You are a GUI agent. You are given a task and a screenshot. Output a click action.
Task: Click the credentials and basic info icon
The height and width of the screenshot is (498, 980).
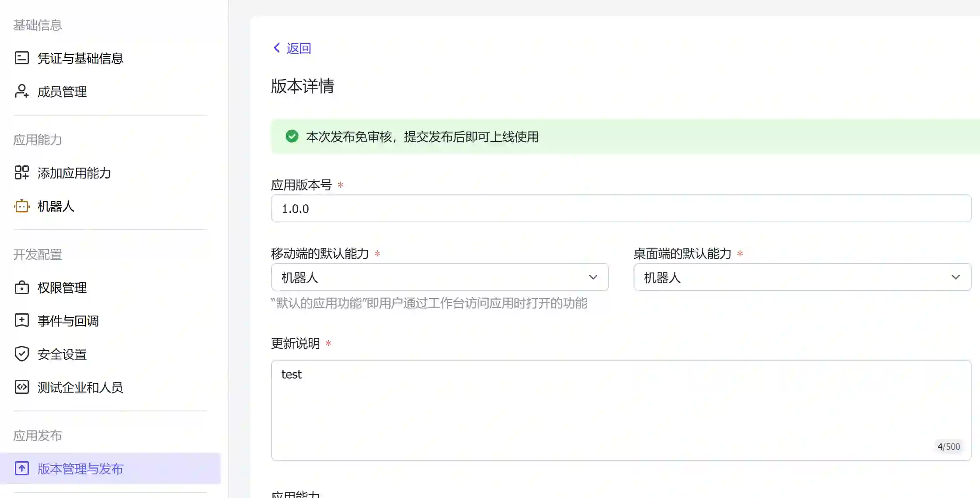click(x=21, y=58)
